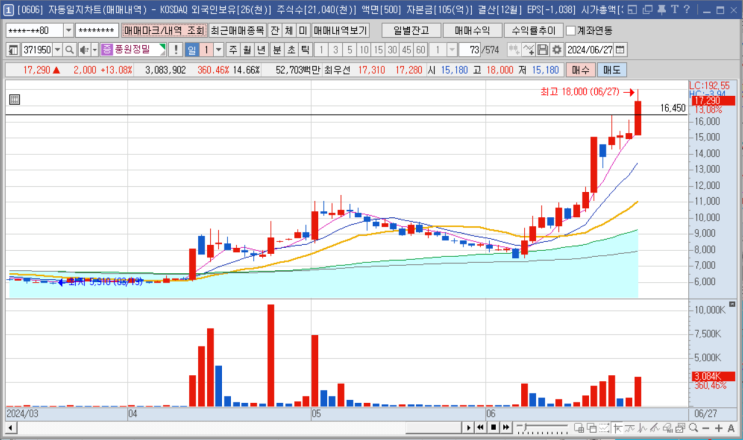This screenshot has width=743, height=440.
Task: Click the overlapping windows icon in the bottom toolbar
Action: pos(592,428)
